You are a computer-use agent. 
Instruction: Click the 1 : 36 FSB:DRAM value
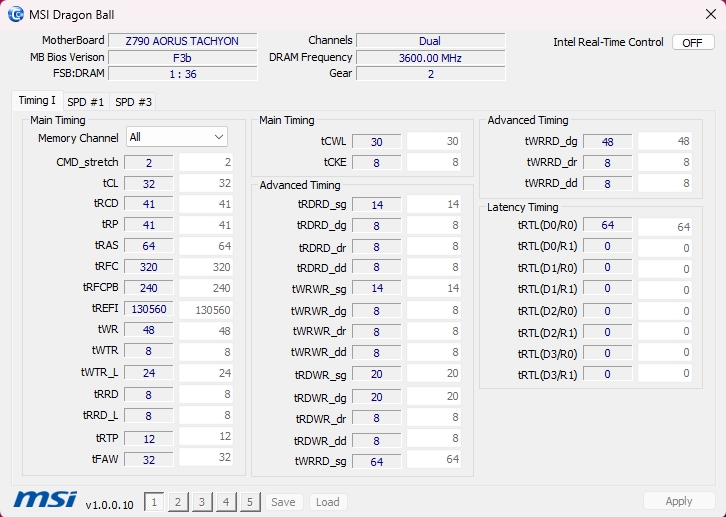[x=182, y=74]
